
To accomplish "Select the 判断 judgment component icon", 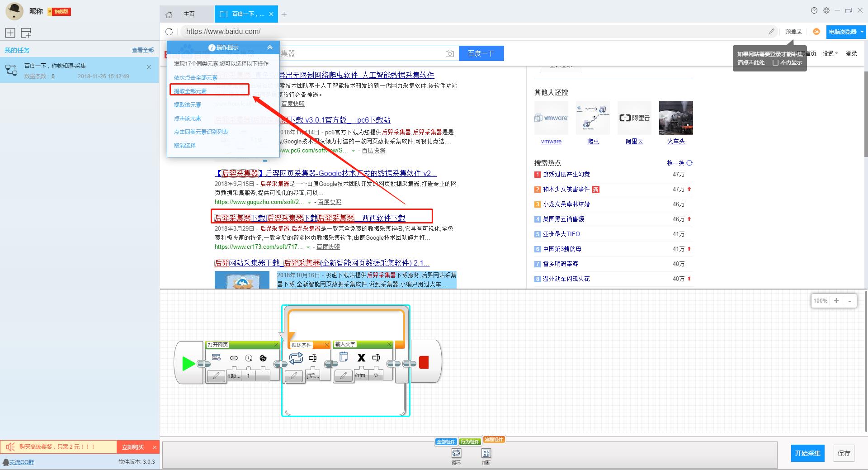I will click(x=486, y=453).
